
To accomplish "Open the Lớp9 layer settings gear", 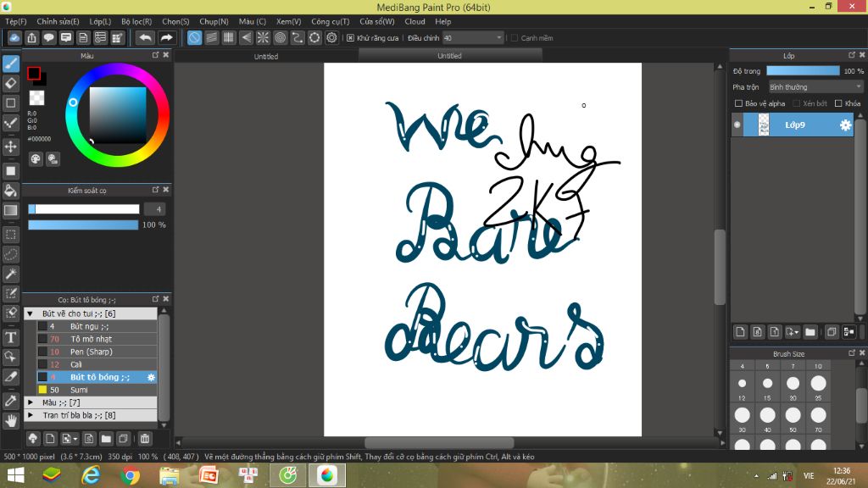I will click(x=845, y=125).
